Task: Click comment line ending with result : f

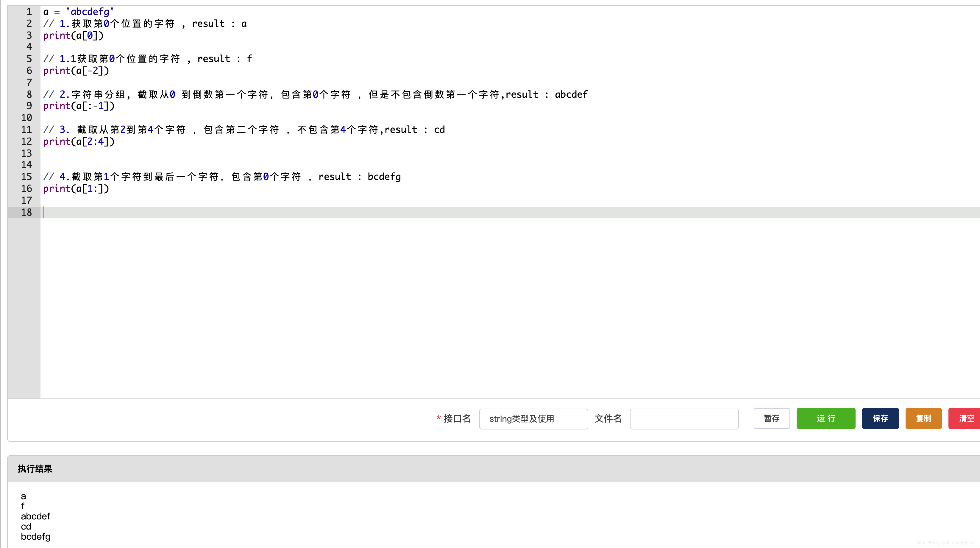Action: click(148, 59)
